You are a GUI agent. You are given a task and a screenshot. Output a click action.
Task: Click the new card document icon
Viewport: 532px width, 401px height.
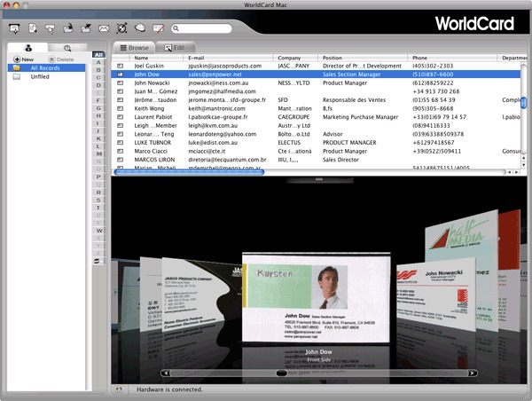pyautogui.click(x=33, y=28)
